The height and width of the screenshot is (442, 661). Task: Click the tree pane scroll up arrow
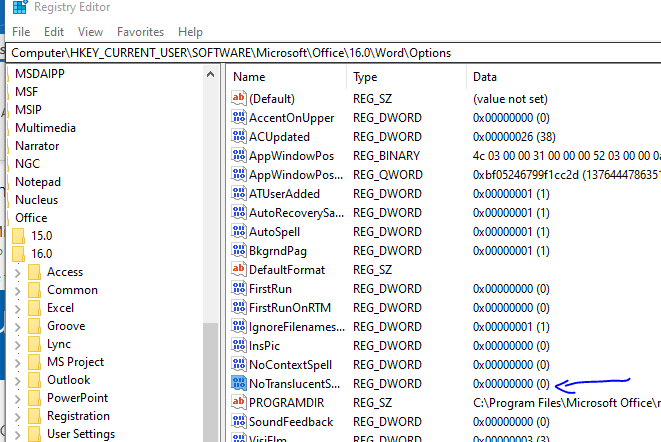(x=210, y=75)
